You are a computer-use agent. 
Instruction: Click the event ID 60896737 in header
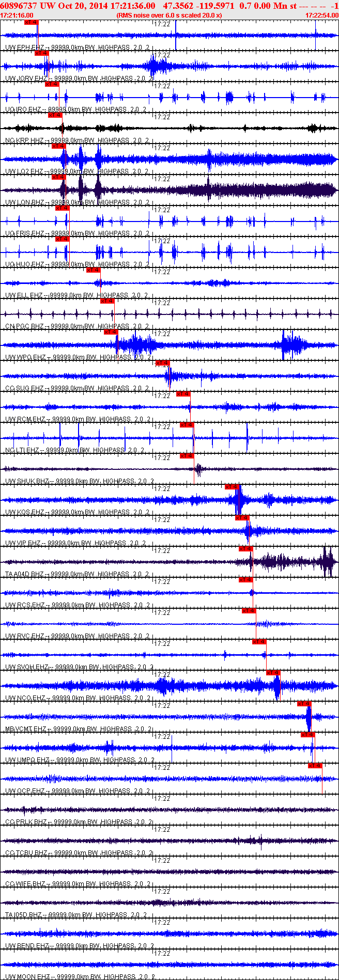[x=19, y=6]
